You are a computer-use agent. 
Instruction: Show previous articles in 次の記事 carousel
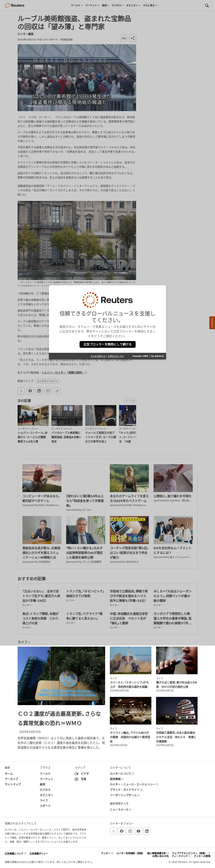127,400
